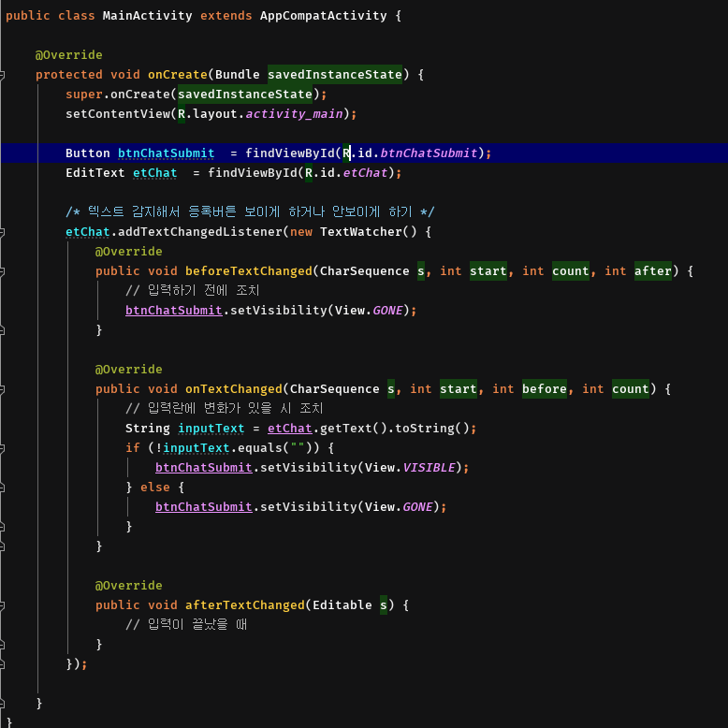Click inputText in the String declaration
This screenshot has width=728, height=728.
pyautogui.click(x=211, y=428)
